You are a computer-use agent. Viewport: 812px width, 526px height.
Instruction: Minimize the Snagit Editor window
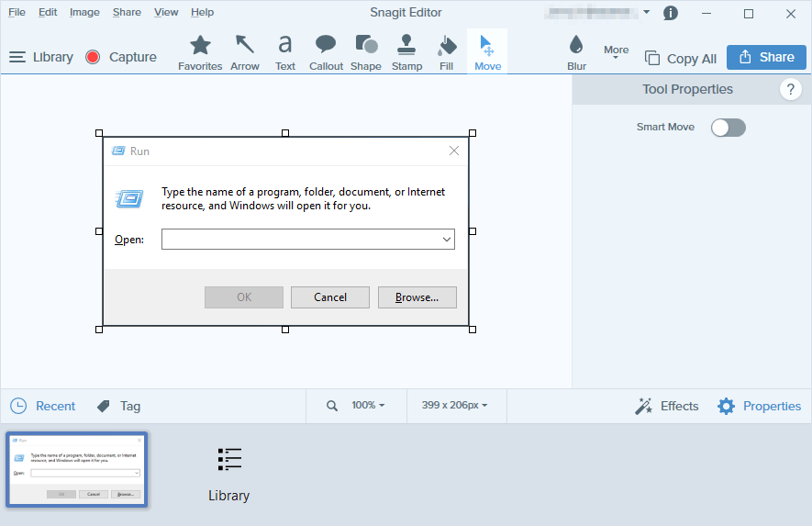[x=706, y=14]
